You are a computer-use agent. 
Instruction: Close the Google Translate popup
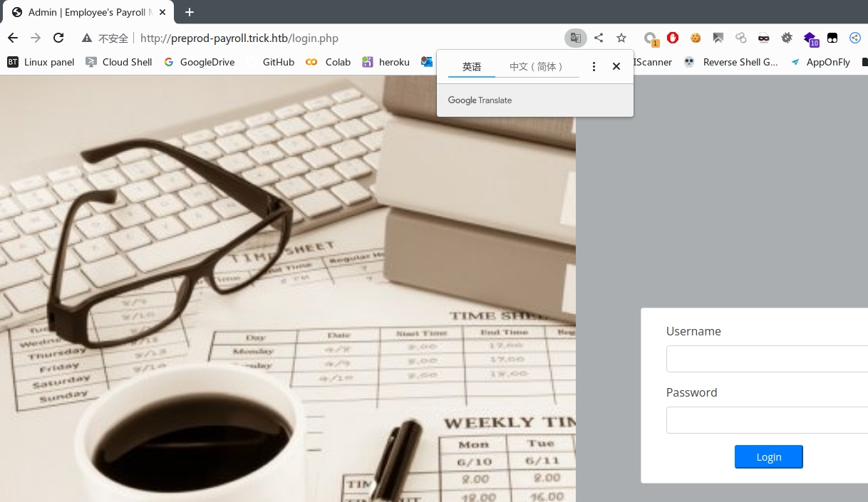point(616,66)
